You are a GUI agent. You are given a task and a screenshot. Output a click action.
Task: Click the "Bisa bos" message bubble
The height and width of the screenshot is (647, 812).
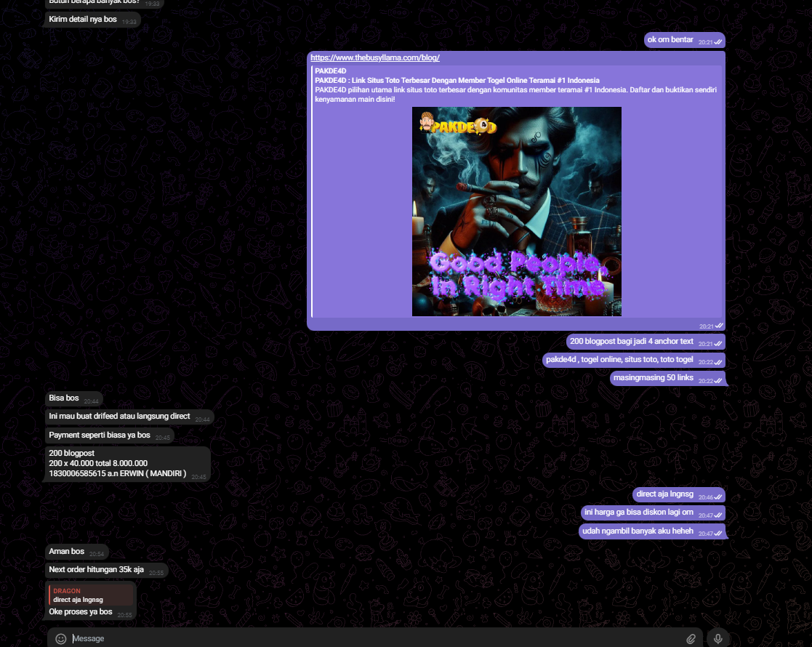coord(64,398)
